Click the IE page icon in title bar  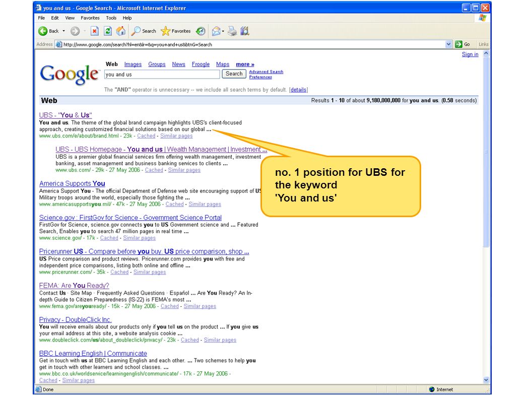pos(39,8)
